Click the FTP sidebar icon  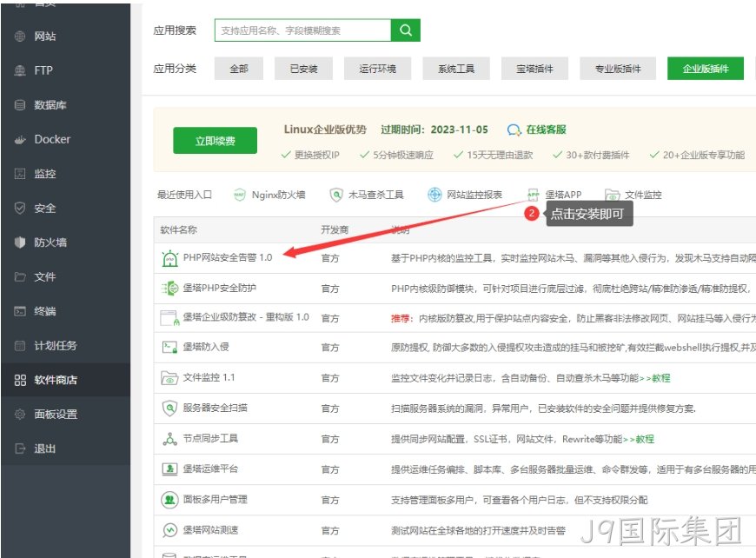pos(20,70)
